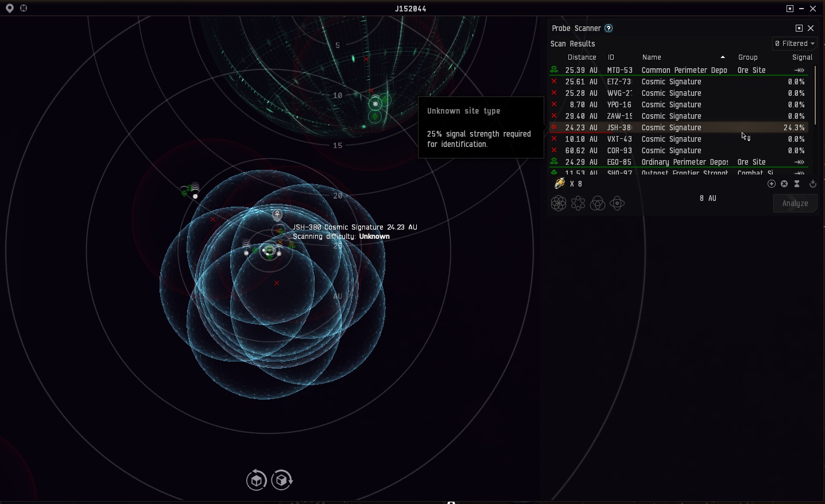Screen dimensions: 825x504
Task: Open Probe Scanner help icon
Action: click(x=609, y=28)
